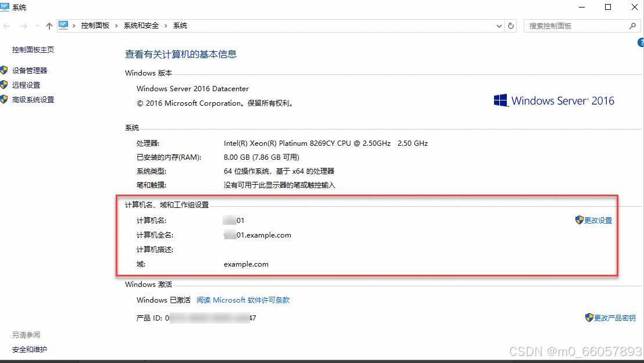Click shield icon beside 更改产品密钥
Screen dimensions: 644x363
tap(589, 318)
